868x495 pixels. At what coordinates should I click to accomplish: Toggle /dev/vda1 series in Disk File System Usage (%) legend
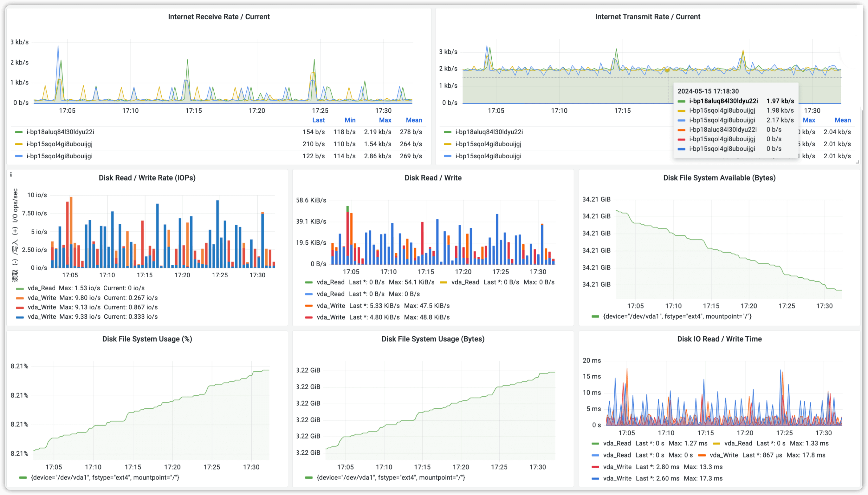[105, 478]
